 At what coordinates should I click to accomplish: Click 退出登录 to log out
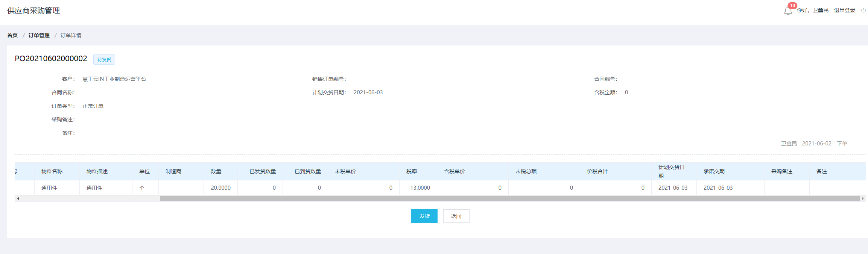(844, 11)
